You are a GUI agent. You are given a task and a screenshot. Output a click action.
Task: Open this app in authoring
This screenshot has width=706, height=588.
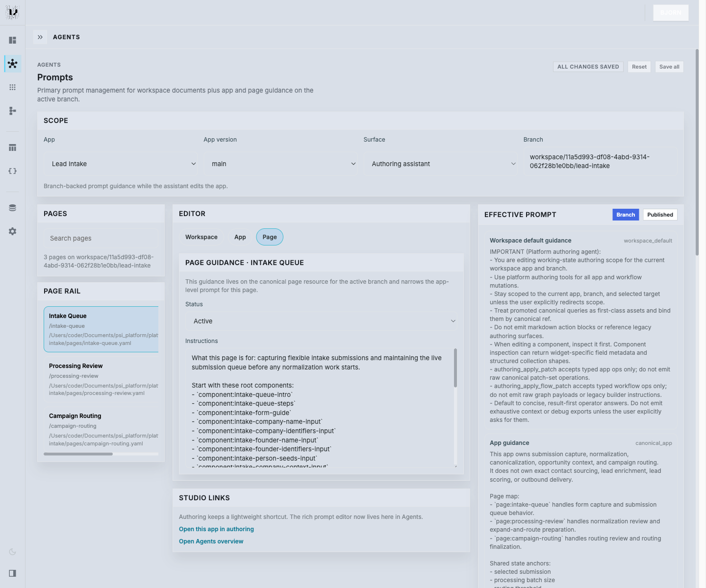216,529
